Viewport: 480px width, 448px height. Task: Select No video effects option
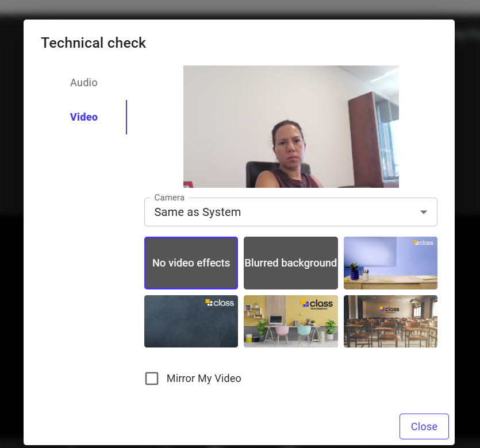click(191, 262)
